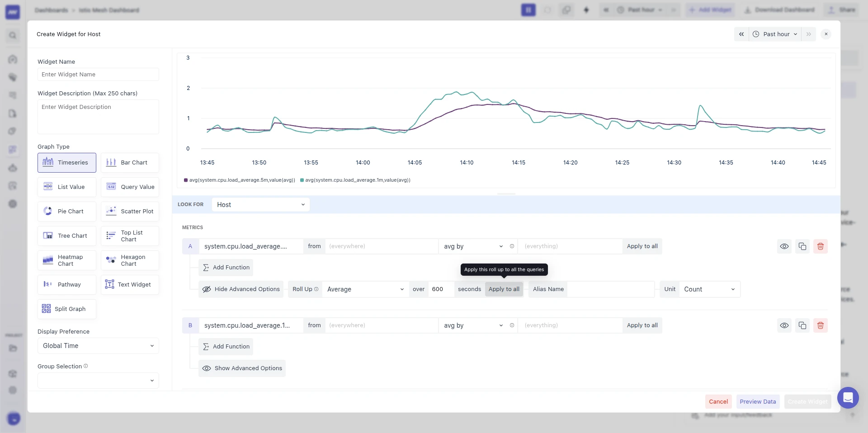Click the Alias Name input field

coord(610,289)
